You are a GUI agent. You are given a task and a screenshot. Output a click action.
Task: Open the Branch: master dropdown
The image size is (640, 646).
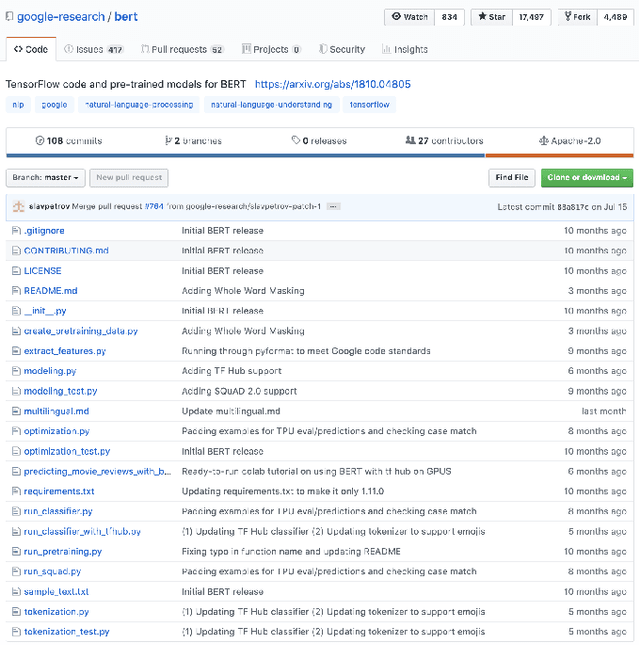coord(45,178)
